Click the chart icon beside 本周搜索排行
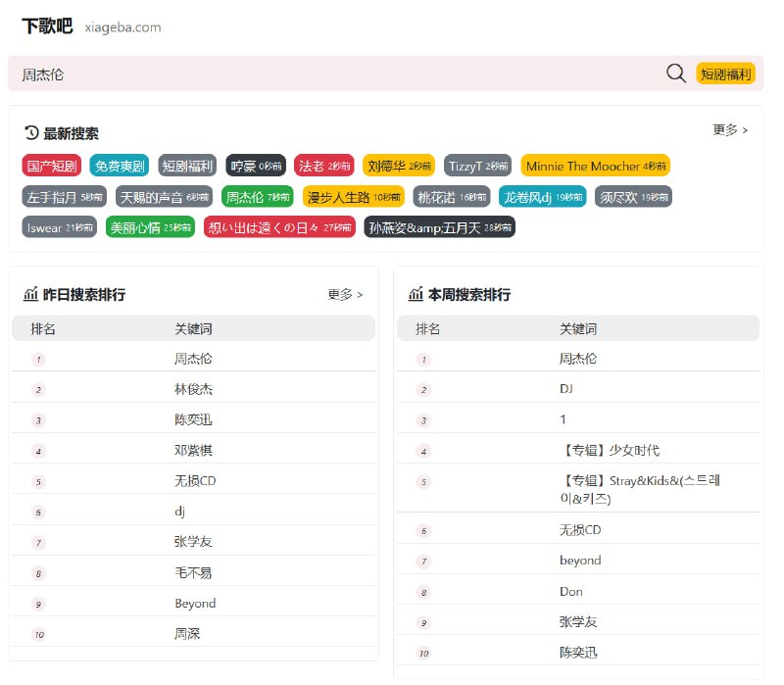 tap(415, 295)
